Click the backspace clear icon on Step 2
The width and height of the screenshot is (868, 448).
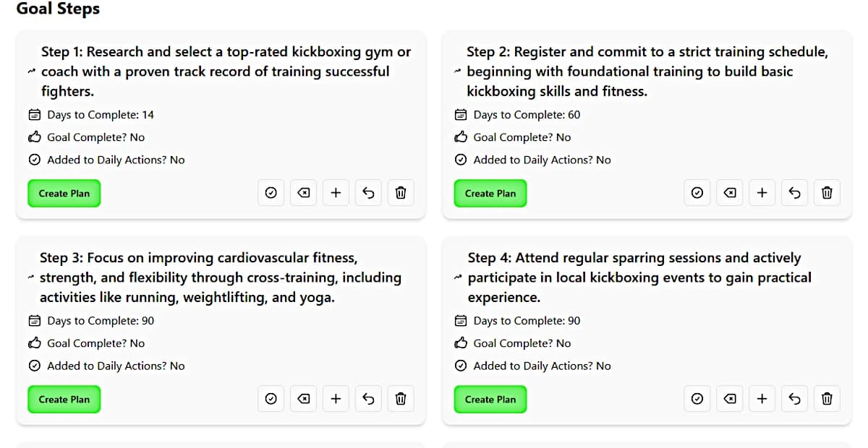click(730, 193)
